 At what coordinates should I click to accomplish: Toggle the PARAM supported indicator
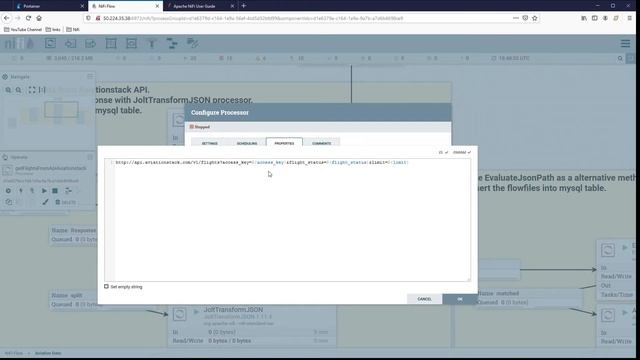pyautogui.click(x=462, y=152)
